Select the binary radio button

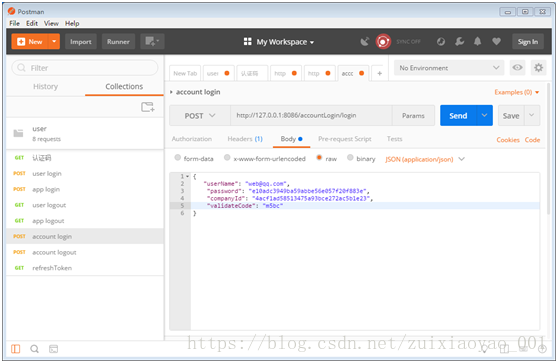(350, 158)
